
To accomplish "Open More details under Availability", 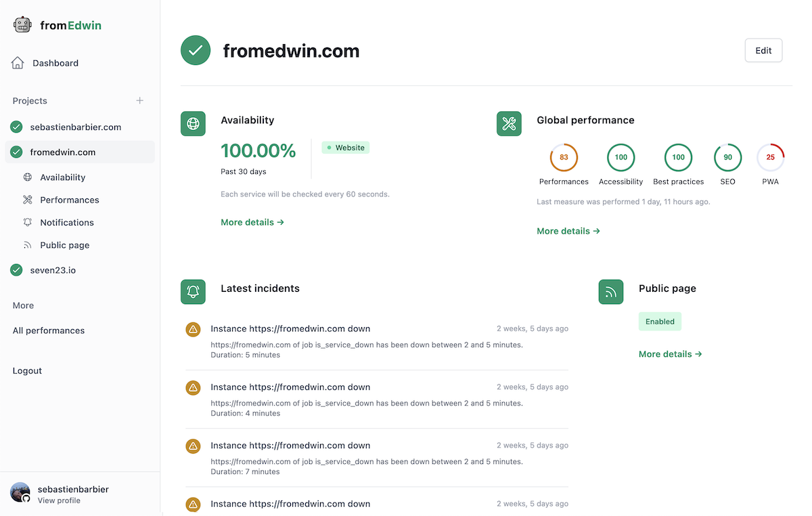I will coord(252,222).
